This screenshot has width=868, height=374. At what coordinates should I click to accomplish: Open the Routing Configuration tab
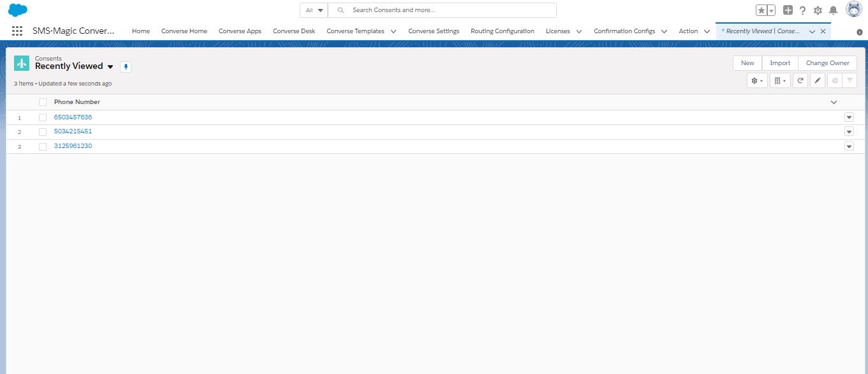pos(503,31)
